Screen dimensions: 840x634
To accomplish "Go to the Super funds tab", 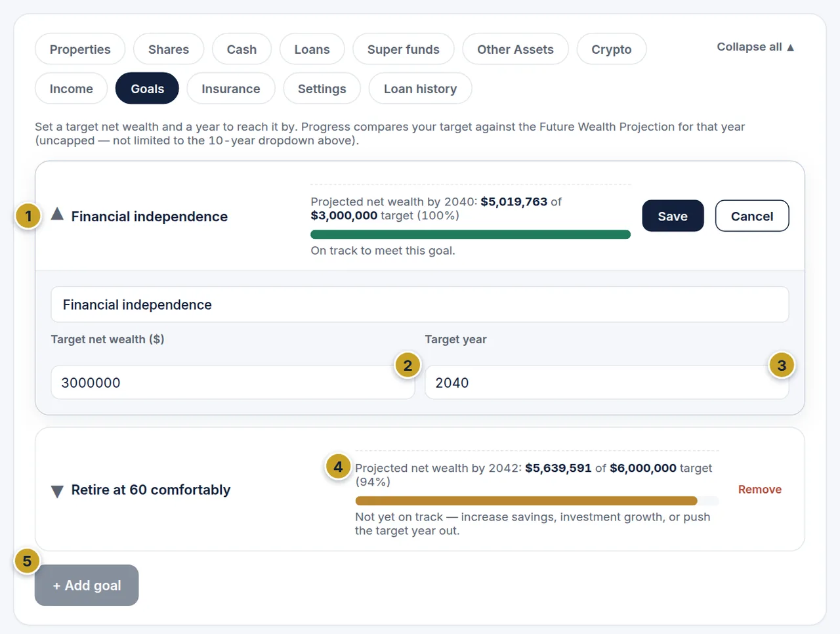I will [404, 49].
